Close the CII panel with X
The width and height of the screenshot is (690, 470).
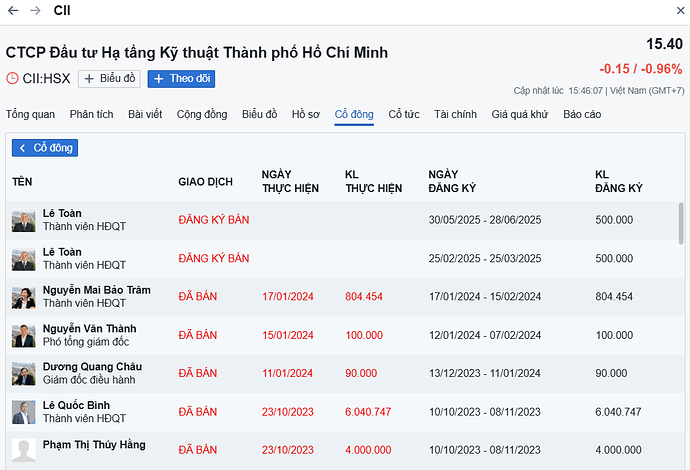(x=680, y=11)
